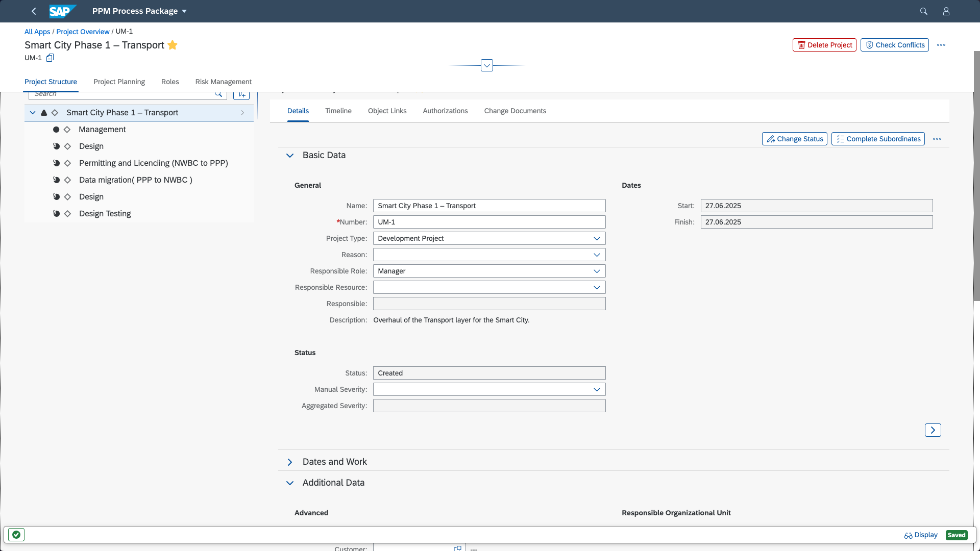Switch to the Risk Management tab
Viewport: 980px width, 551px height.
(x=223, y=82)
